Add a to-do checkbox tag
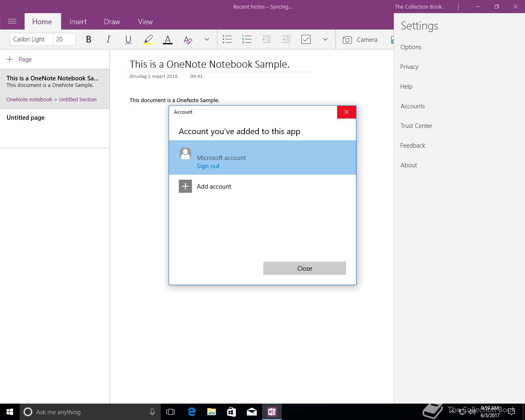525x420 pixels. 306,39
